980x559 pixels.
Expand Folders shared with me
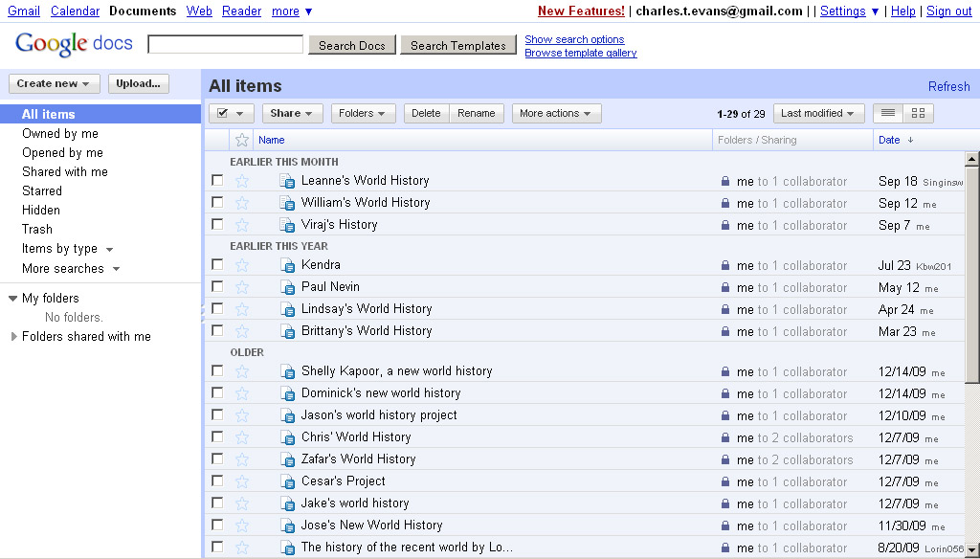click(x=14, y=336)
